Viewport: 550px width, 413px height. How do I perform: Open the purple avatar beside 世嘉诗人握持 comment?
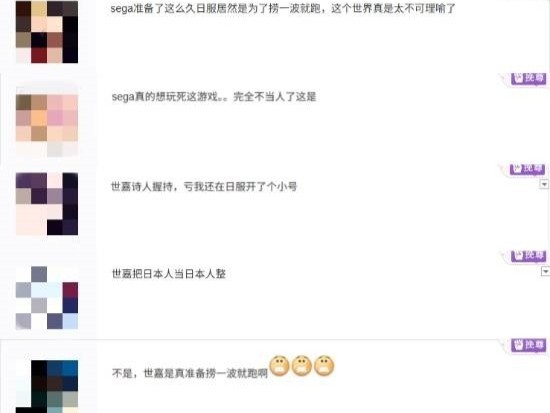(x=47, y=204)
